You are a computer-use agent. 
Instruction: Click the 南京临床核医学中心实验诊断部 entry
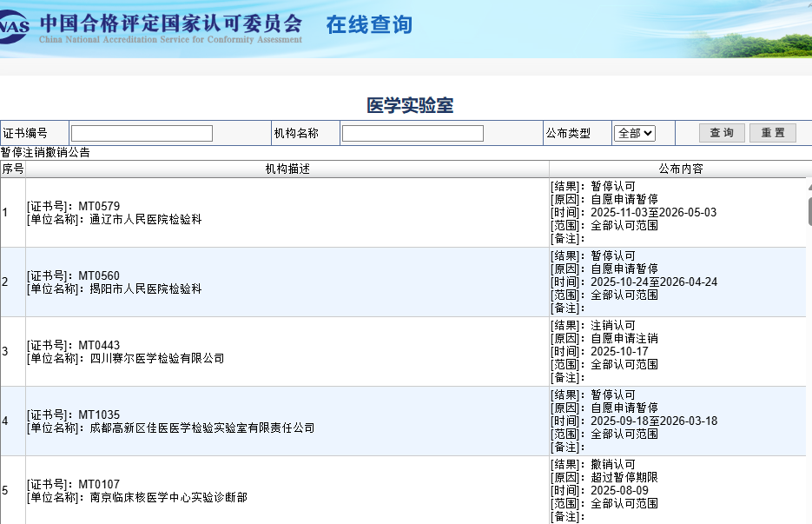pos(168,497)
